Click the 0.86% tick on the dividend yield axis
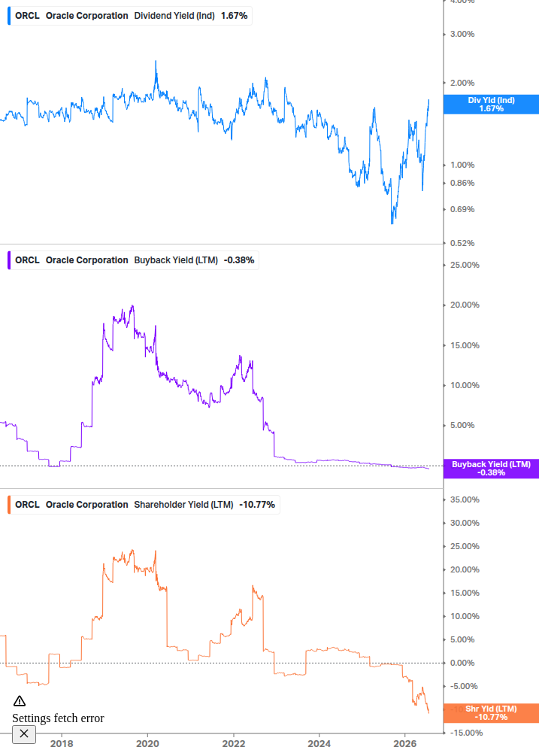 click(462, 184)
